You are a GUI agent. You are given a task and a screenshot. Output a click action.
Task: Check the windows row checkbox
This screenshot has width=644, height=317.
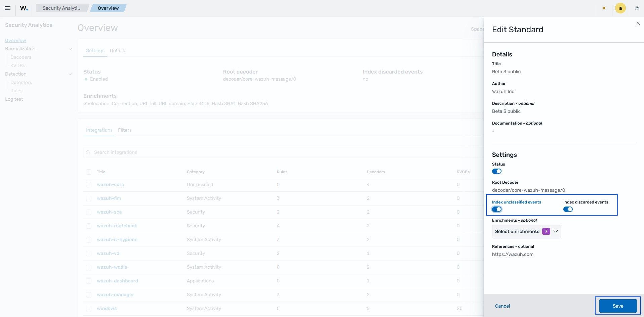(x=89, y=309)
